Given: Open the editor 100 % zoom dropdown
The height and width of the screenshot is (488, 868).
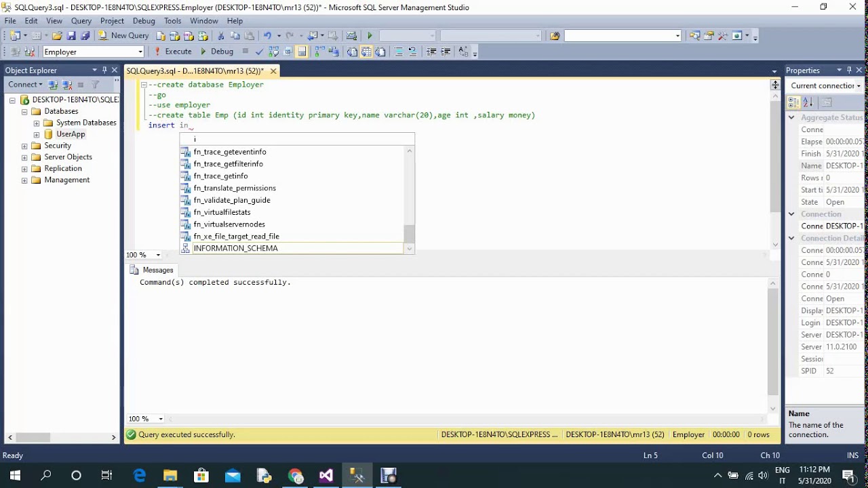Looking at the screenshot, I should pyautogui.click(x=158, y=255).
